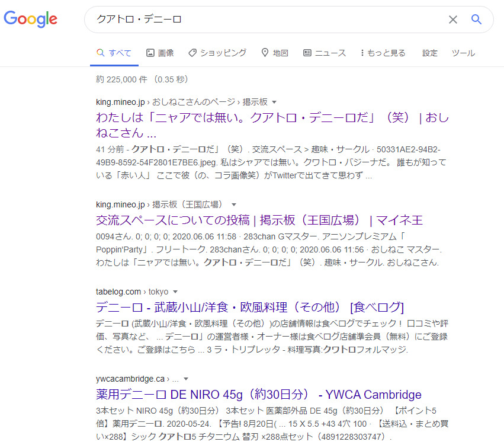
Task: Click the Google logo
Action: (31, 19)
